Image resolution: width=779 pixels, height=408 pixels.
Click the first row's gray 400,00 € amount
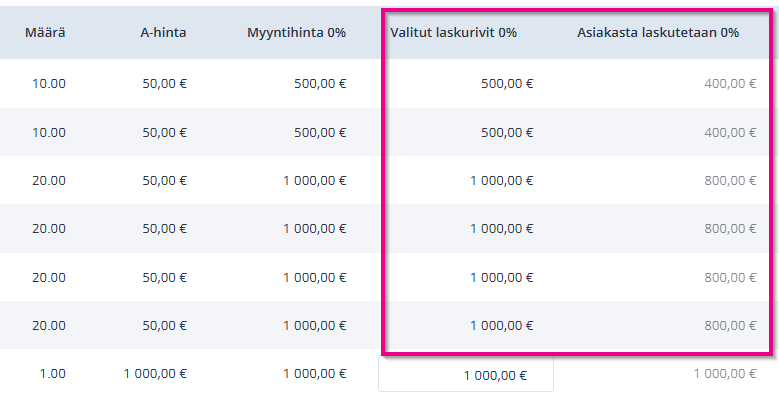pyautogui.click(x=729, y=84)
